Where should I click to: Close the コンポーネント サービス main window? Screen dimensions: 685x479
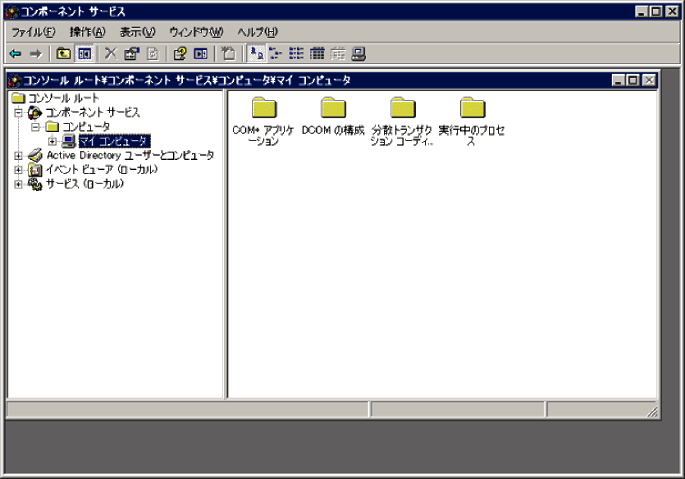(x=672, y=11)
